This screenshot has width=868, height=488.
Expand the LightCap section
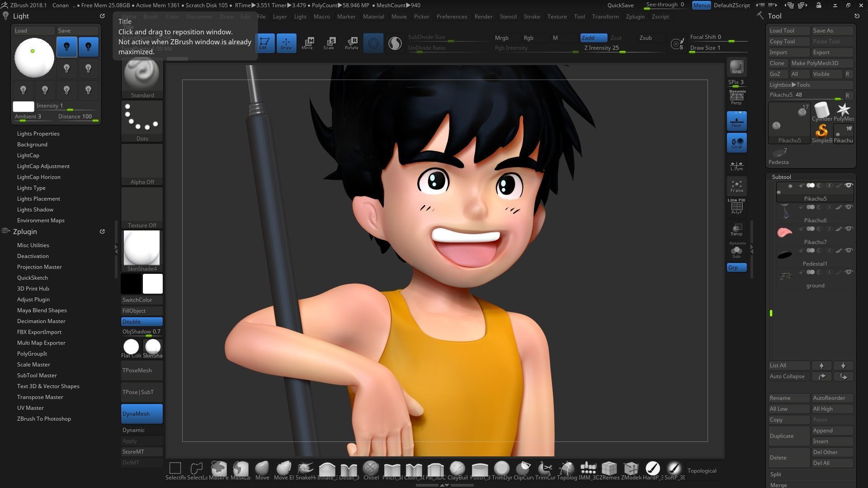click(x=28, y=155)
